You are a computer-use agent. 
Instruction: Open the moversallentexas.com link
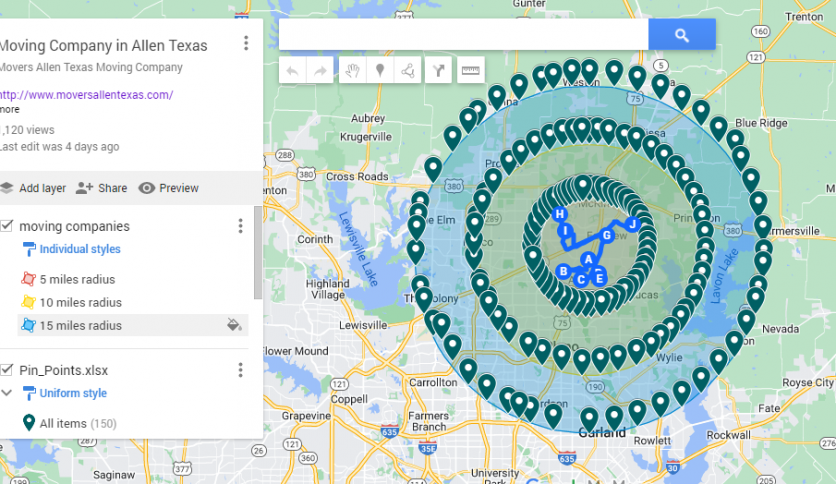(86, 95)
